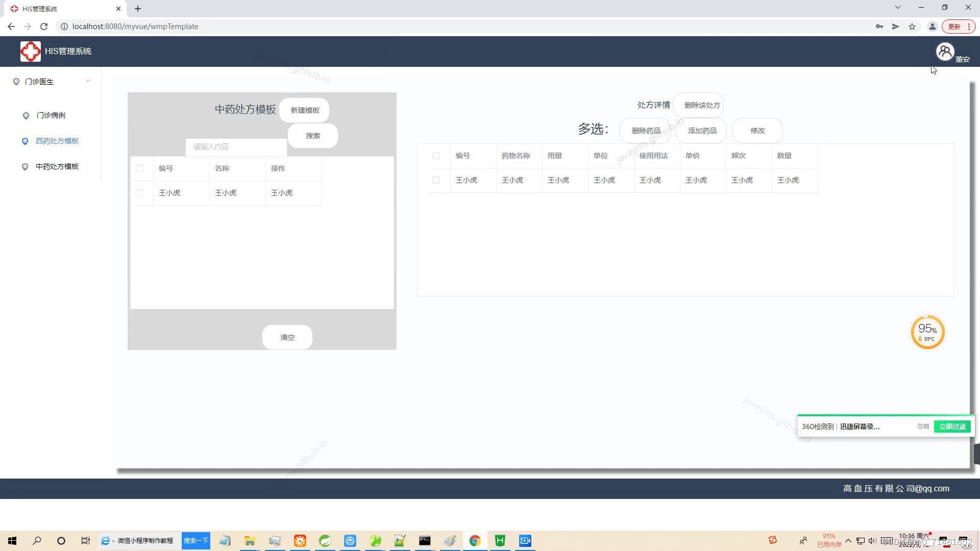Screen dimensions: 980x551
Task: Click the HIS red cross logo
Action: click(30, 52)
